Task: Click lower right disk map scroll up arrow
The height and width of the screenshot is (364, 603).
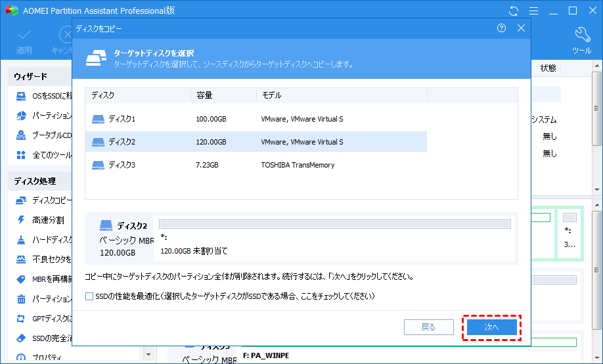Action: click(597, 205)
